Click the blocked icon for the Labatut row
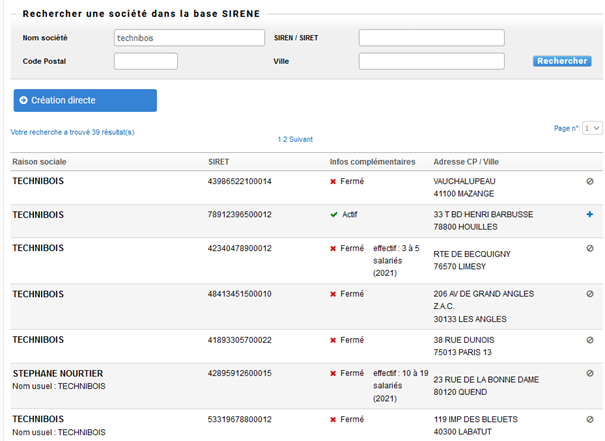 point(590,419)
